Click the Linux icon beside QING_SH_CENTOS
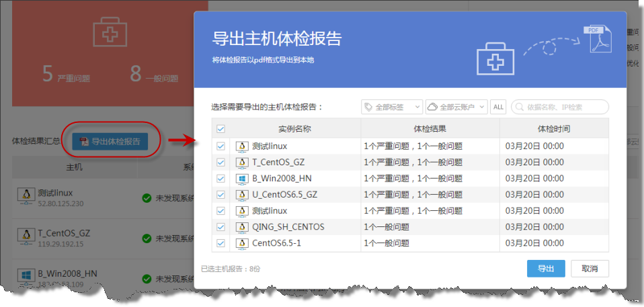Image resolution: width=644 pixels, height=307 pixels. point(242,227)
